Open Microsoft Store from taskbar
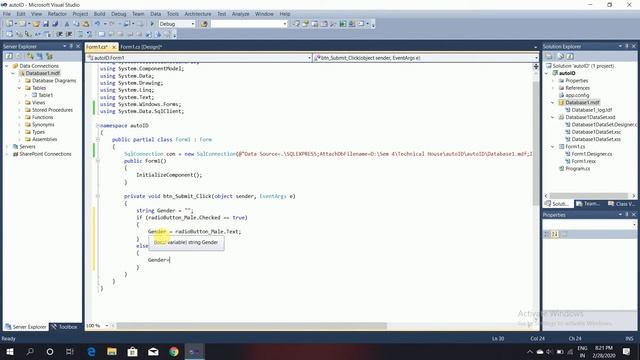 [133, 351]
